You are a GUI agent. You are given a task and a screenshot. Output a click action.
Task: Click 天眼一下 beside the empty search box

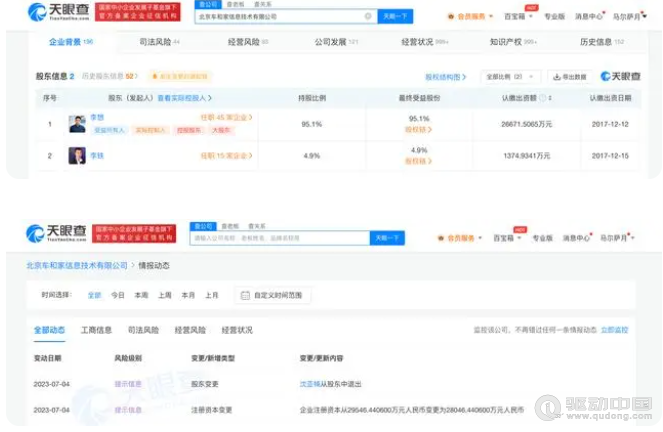pos(387,238)
